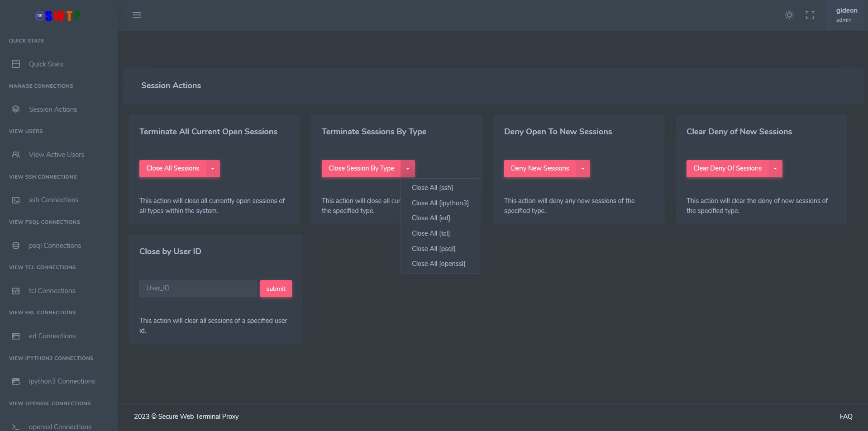The width and height of the screenshot is (868, 431).
Task: Click the hamburger menu icon
Action: tap(137, 15)
